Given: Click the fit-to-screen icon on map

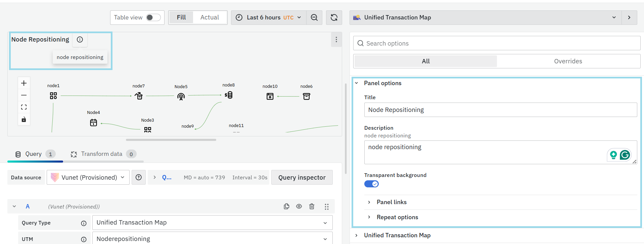Looking at the screenshot, I should click(x=24, y=107).
